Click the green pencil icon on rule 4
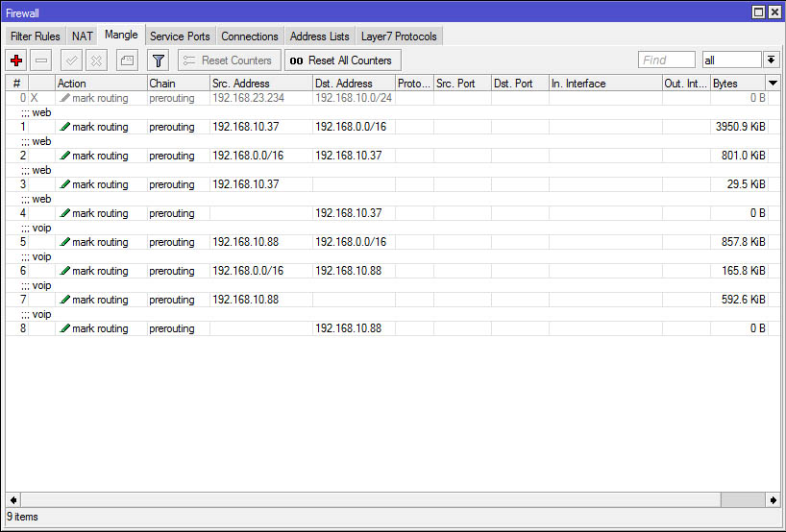Viewport: 786px width, 532px height. pos(64,213)
